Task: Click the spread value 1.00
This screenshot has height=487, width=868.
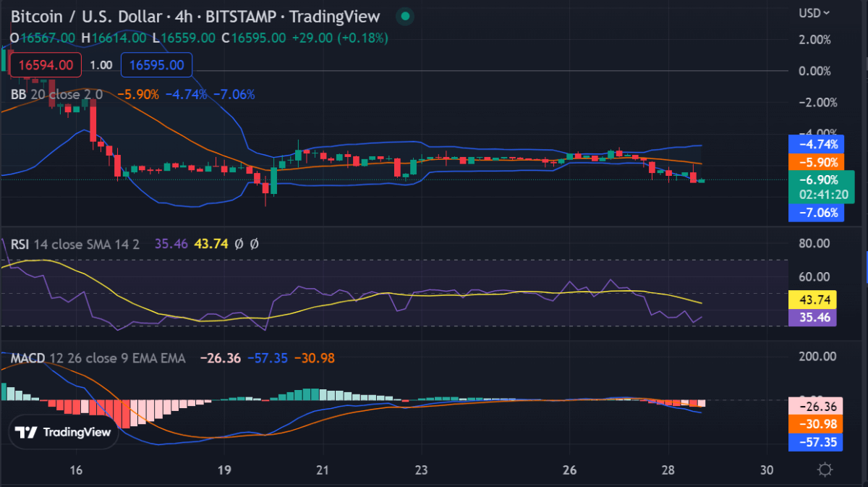Action: click(101, 65)
